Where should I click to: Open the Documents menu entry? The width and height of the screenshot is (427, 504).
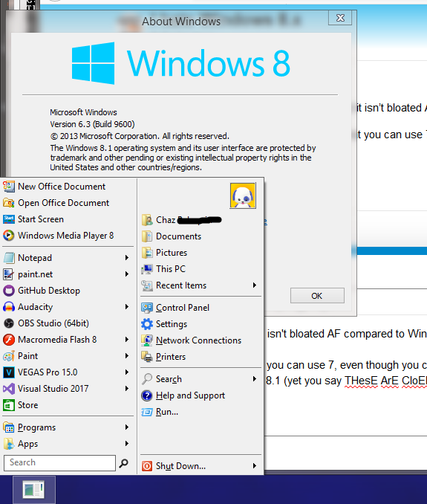[x=201, y=236]
